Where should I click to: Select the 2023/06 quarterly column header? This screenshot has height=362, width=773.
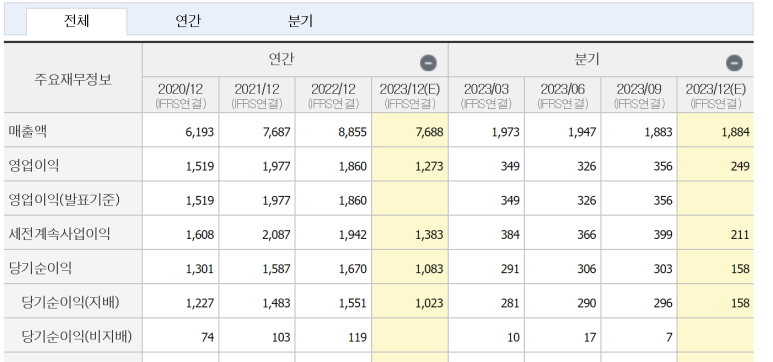pyautogui.click(x=562, y=95)
